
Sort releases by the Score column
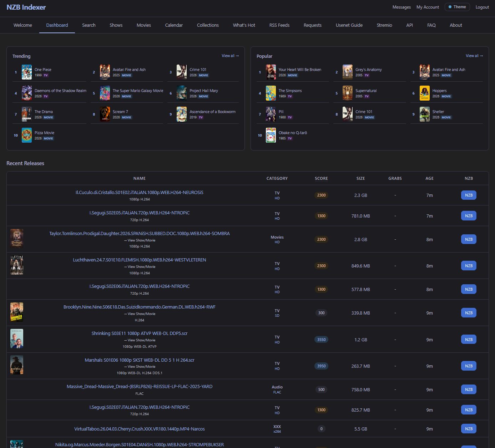point(321,178)
